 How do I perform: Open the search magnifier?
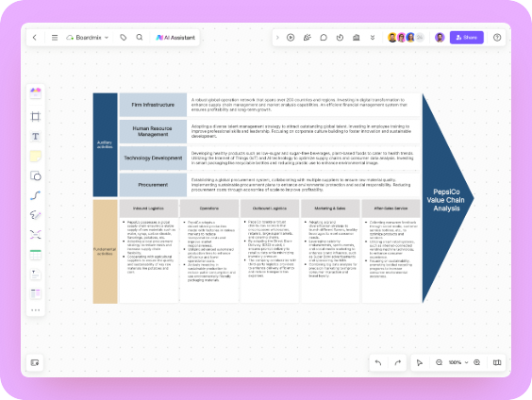(140, 38)
